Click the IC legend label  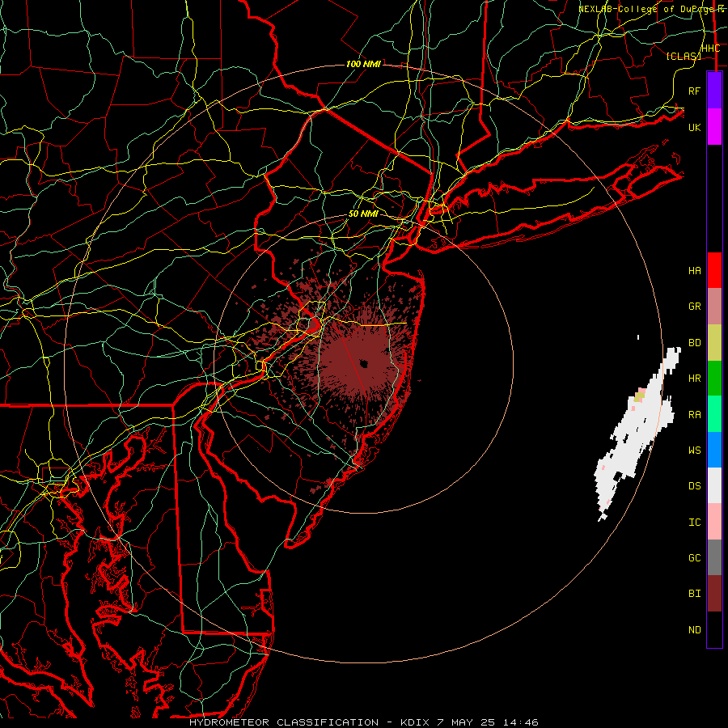point(694,523)
